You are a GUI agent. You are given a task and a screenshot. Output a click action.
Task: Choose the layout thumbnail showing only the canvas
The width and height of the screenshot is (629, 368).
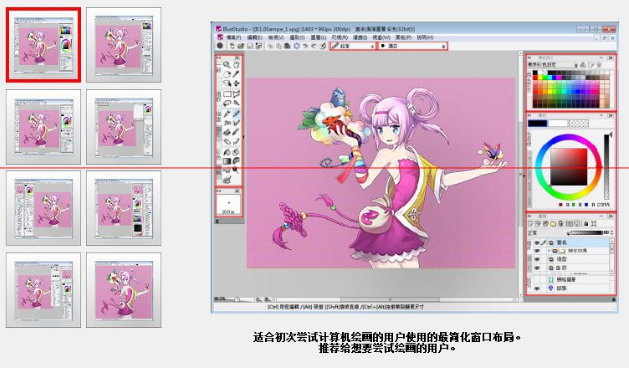(124, 290)
